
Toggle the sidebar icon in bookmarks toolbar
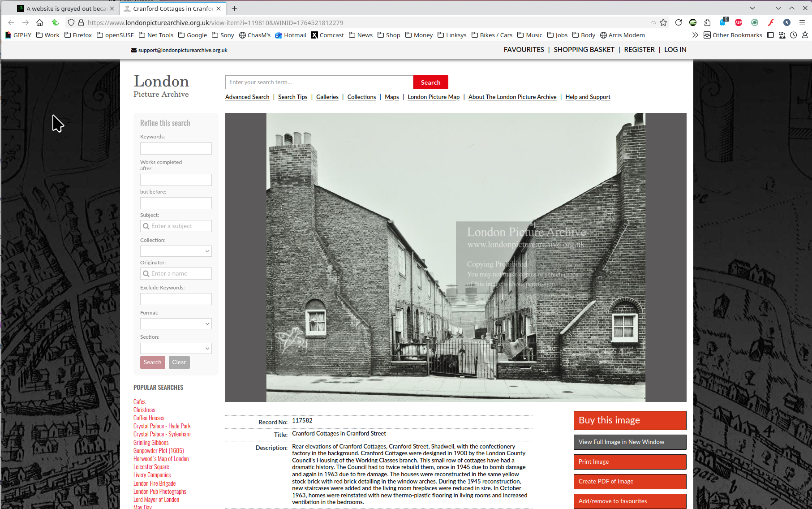(770, 35)
